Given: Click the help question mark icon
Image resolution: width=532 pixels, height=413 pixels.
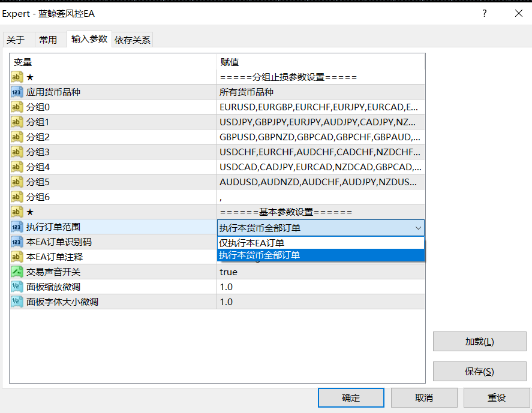Looking at the screenshot, I should (x=484, y=13).
